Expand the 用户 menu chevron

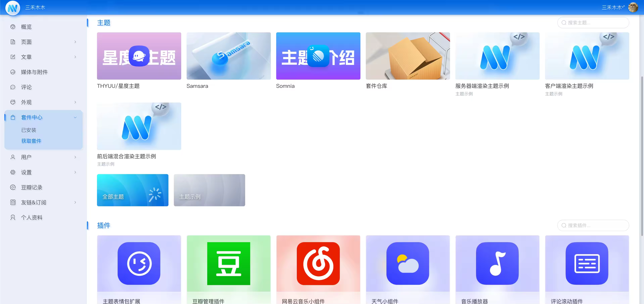click(x=75, y=157)
